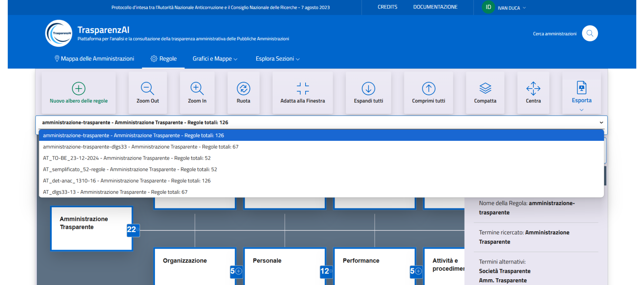Click the Esporta document icon

(581, 88)
